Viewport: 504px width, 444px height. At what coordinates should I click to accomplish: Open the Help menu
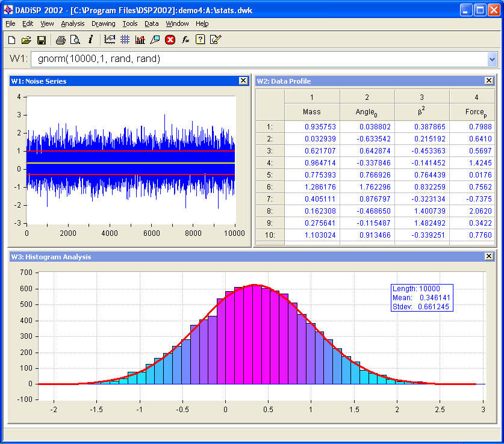click(x=202, y=23)
